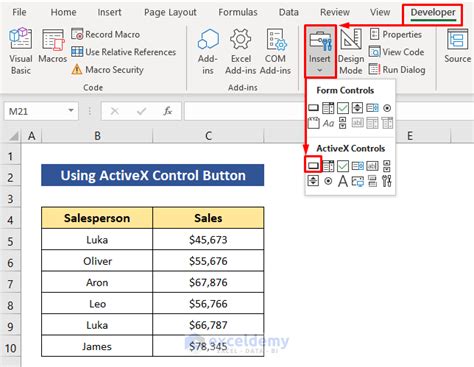The image size is (474, 367).
Task: Insert ActiveX Command Button
Action: pos(313,165)
